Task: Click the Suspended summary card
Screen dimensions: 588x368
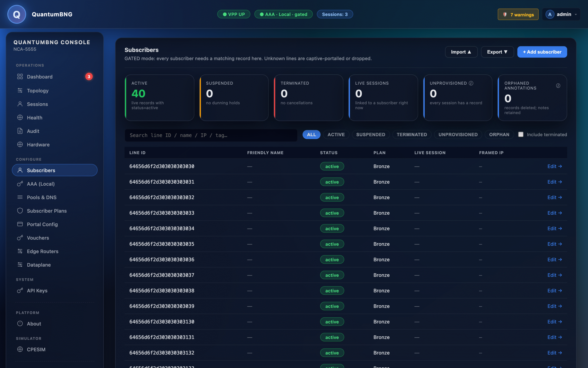Action: (234, 98)
